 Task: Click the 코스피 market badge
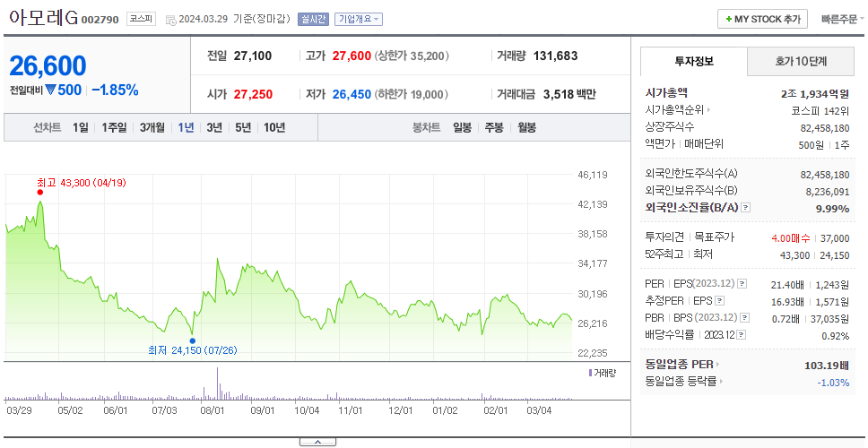[x=141, y=19]
